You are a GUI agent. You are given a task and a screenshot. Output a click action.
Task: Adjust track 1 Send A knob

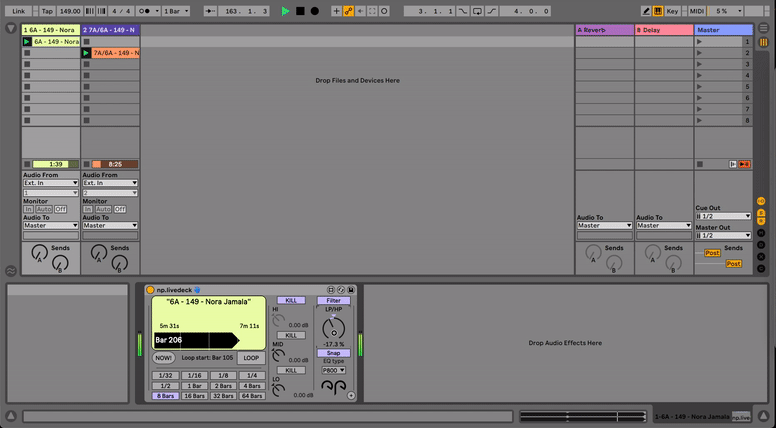coord(40,253)
